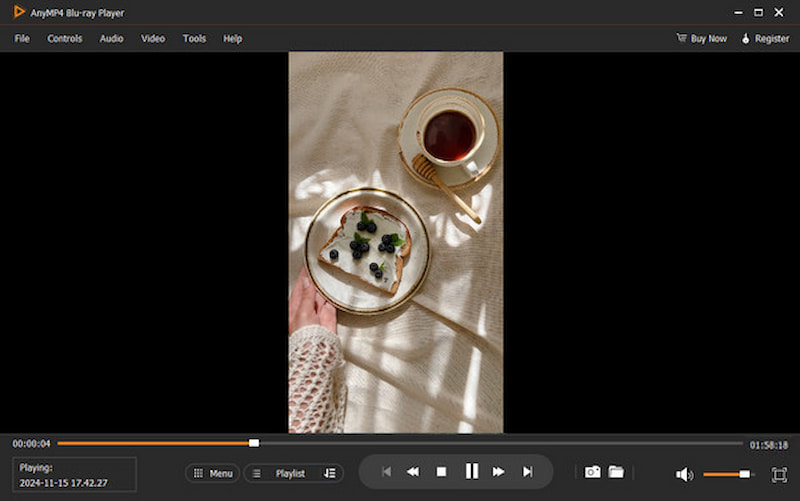The width and height of the screenshot is (800, 501).
Task: Mute the audio using speaker icon
Action: pyautogui.click(x=684, y=474)
